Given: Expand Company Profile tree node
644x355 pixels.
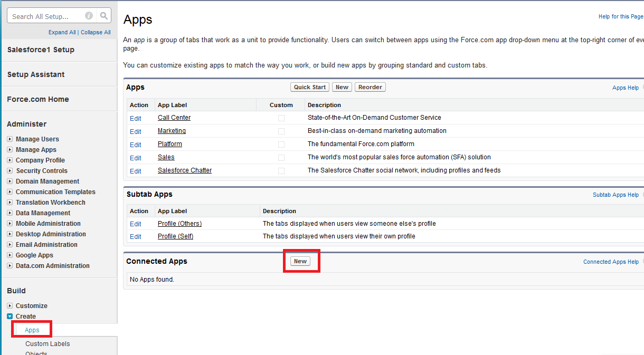Looking at the screenshot, I should pyautogui.click(x=10, y=160).
